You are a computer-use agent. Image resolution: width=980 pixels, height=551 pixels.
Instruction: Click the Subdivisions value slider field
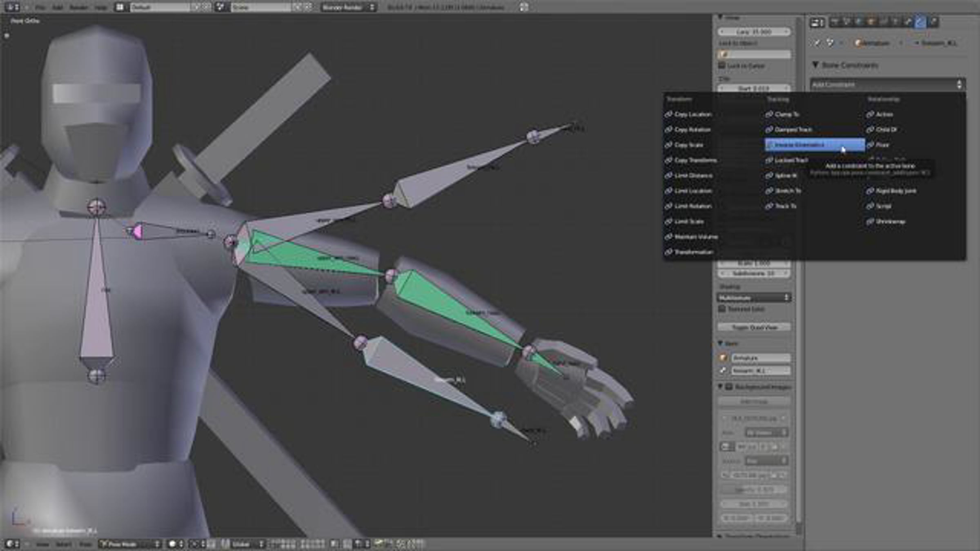tap(754, 273)
